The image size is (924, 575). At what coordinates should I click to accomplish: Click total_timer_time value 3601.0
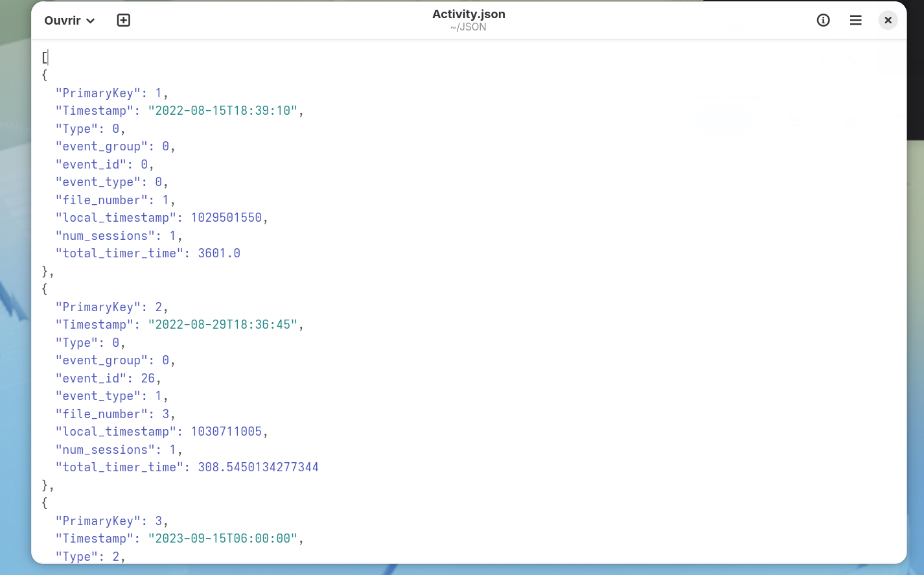pos(219,253)
